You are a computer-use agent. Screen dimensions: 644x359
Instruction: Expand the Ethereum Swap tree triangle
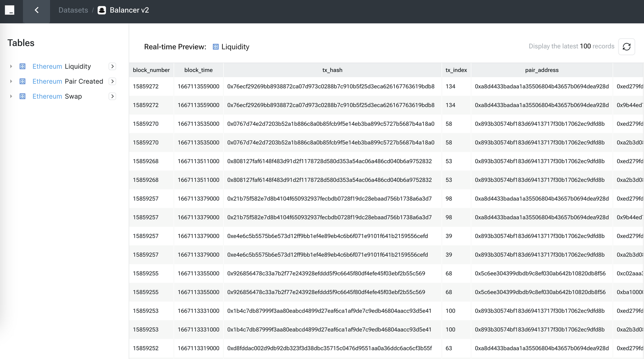click(x=11, y=96)
